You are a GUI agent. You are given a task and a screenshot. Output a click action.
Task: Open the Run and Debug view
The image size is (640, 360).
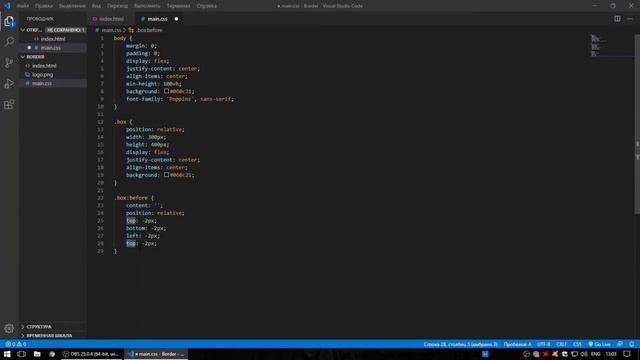(x=9, y=83)
